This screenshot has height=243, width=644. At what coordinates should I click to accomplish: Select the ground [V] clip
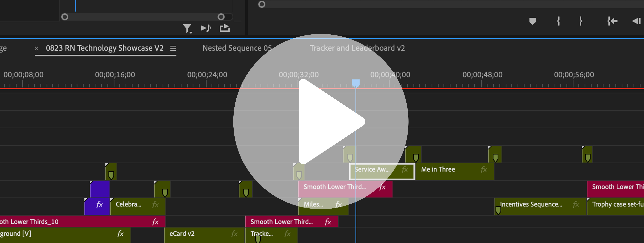click(65, 235)
